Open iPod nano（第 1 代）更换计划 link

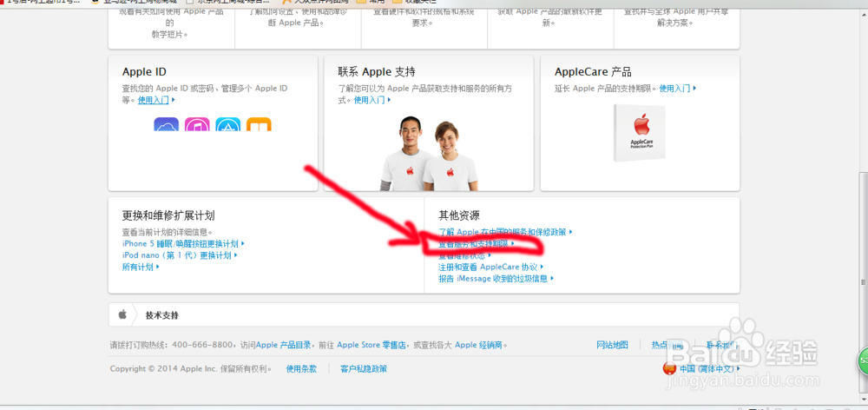177,255
